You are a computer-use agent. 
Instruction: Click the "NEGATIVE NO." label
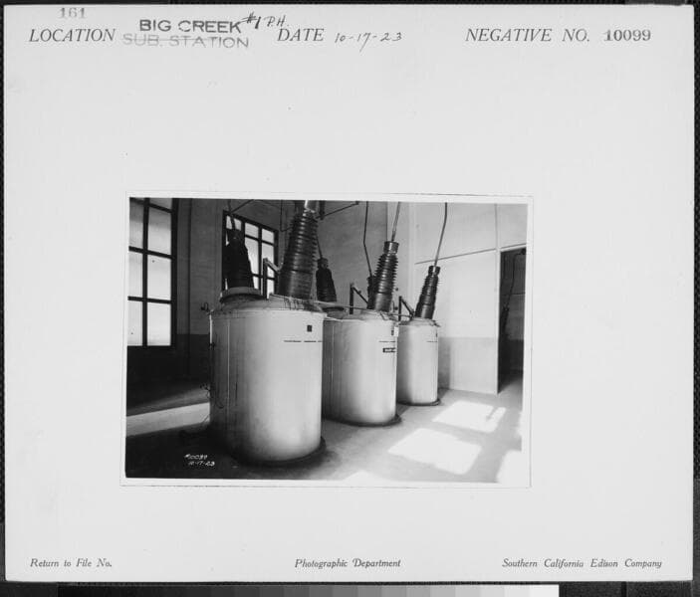(527, 36)
